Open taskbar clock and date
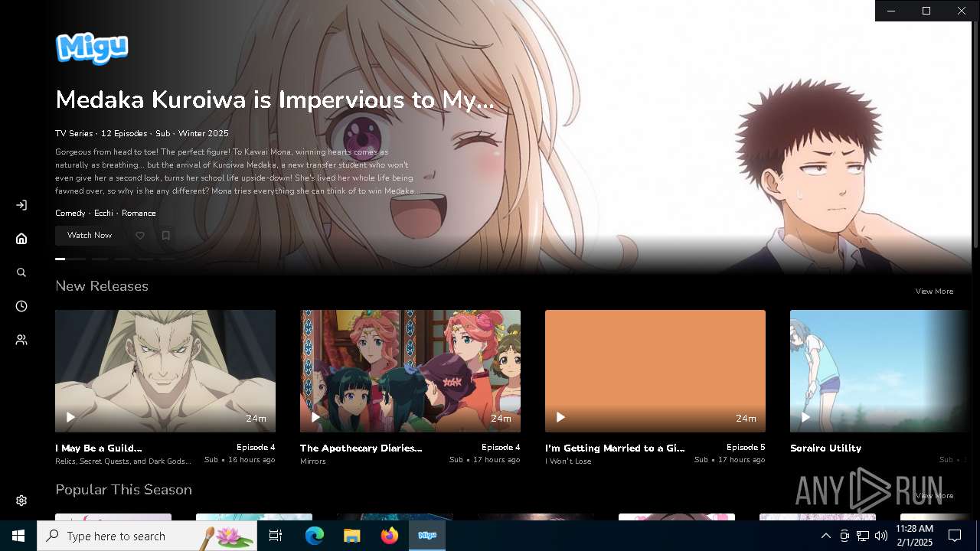The image size is (980, 551). [914, 536]
